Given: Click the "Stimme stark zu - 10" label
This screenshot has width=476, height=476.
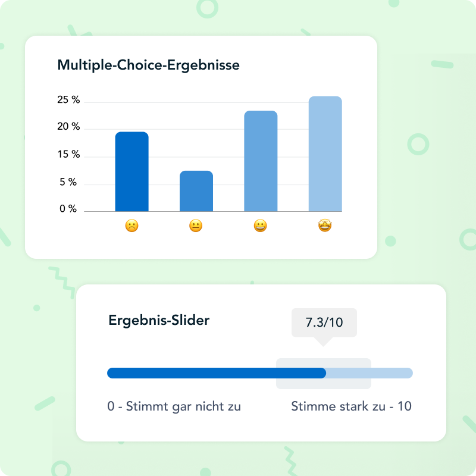Looking at the screenshot, I should tap(351, 407).
